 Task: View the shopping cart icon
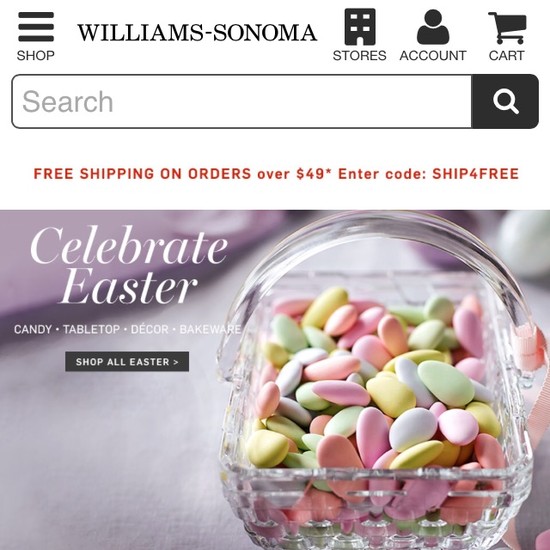[507, 28]
